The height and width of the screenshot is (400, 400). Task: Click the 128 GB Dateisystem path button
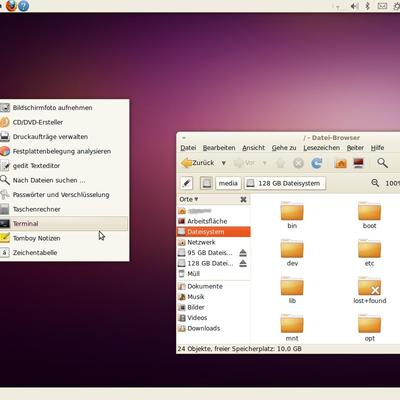coord(285,183)
